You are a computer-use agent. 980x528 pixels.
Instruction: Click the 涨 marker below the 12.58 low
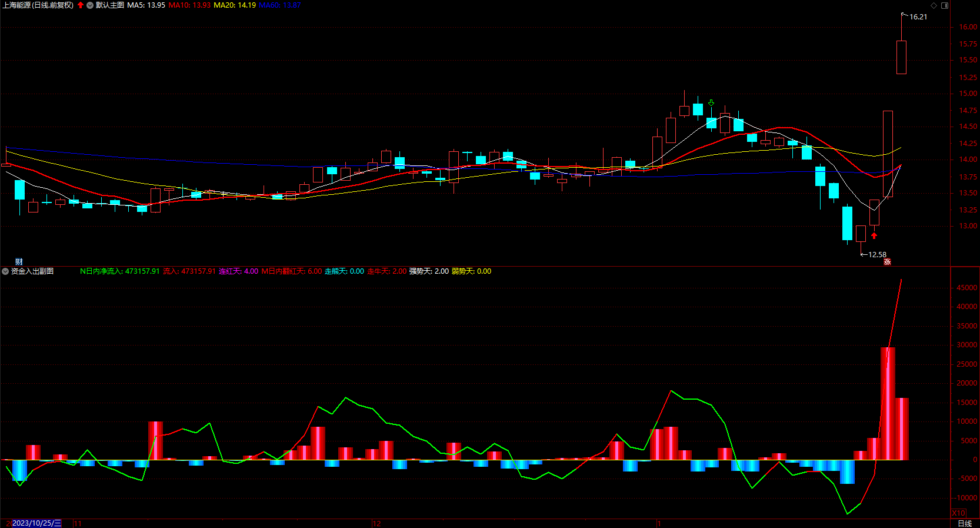tap(887, 262)
